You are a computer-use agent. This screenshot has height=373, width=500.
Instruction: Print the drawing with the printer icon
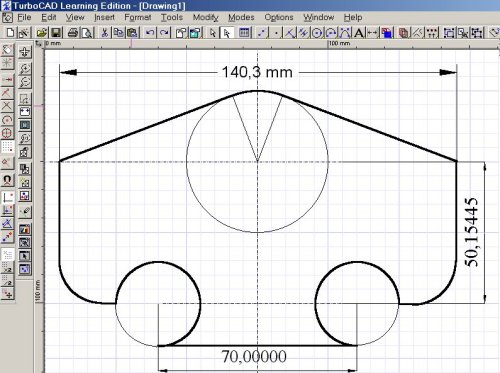[x=73, y=32]
